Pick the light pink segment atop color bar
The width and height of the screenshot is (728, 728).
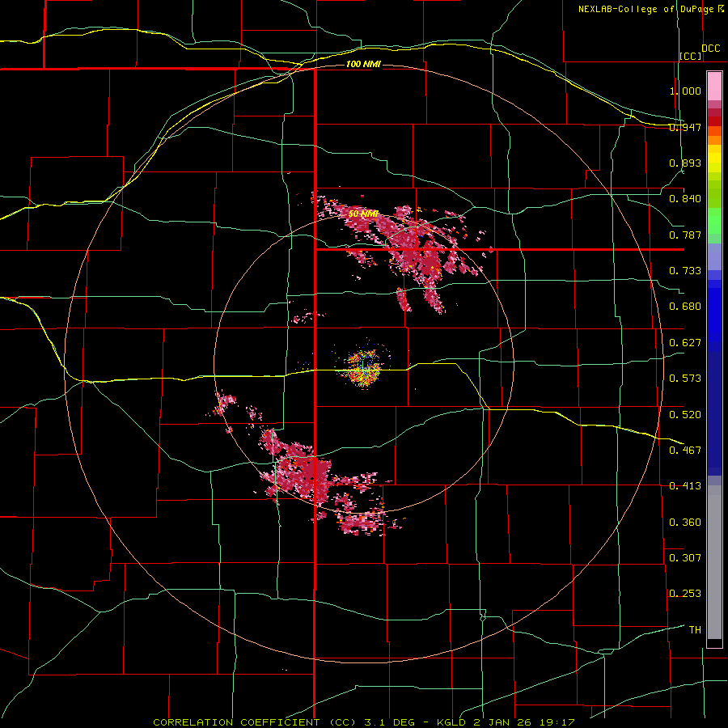[x=714, y=86]
